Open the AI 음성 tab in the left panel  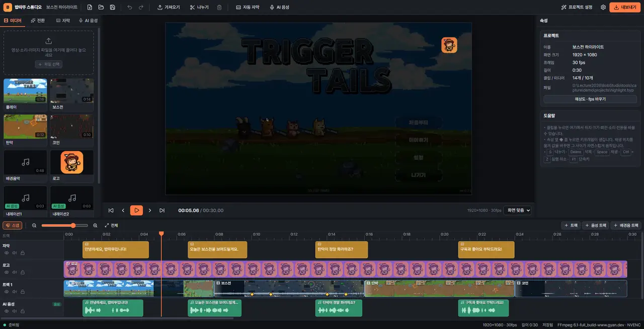coord(88,21)
